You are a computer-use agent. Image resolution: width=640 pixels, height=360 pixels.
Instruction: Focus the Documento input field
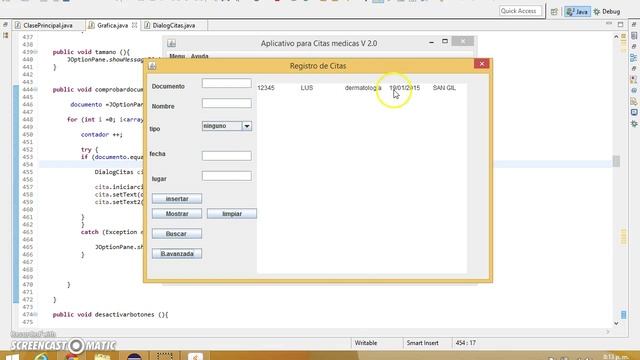(227, 83)
